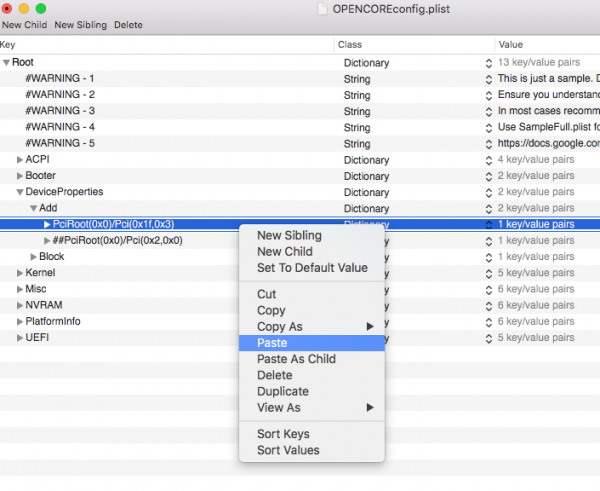Image resolution: width=600 pixels, height=491 pixels.
Task: Click the New Sibling toolbar button
Action: 80,25
